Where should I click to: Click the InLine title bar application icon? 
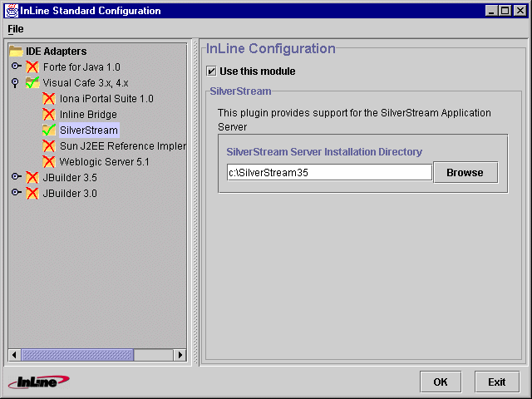[12, 11]
